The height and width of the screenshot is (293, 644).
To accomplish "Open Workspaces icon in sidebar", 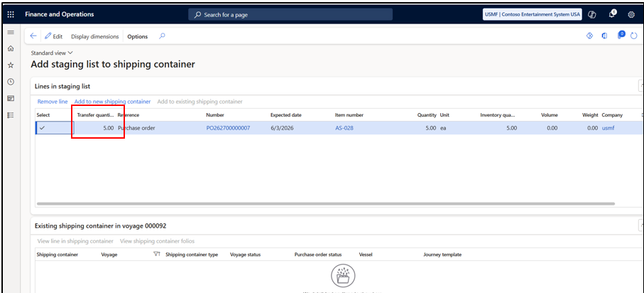I will [x=11, y=98].
